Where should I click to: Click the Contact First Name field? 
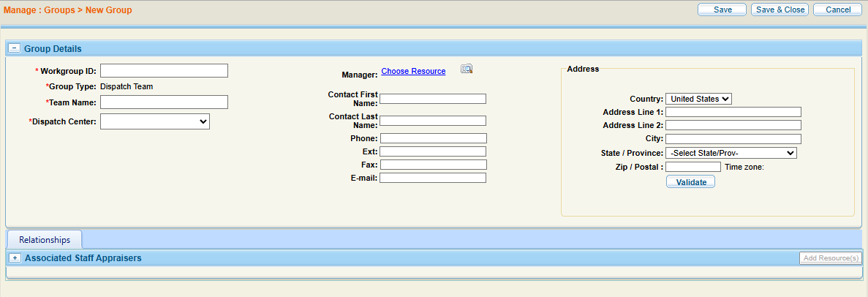coord(433,99)
